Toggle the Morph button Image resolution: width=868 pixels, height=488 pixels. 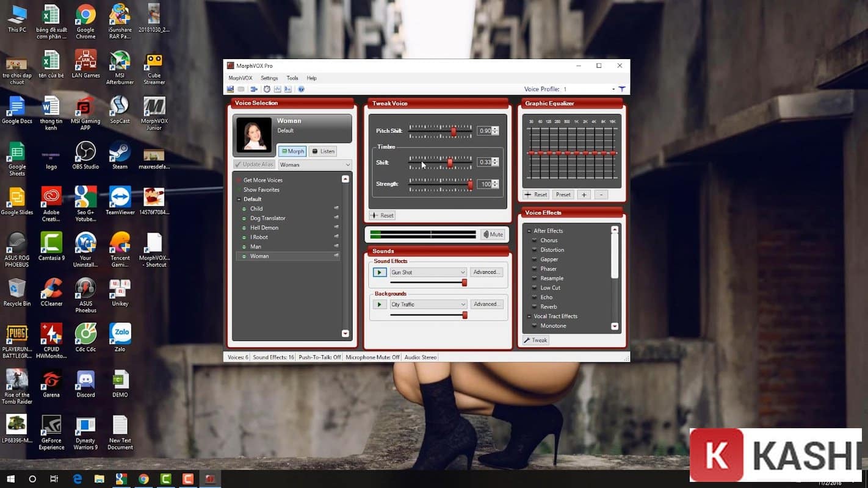[x=292, y=151]
